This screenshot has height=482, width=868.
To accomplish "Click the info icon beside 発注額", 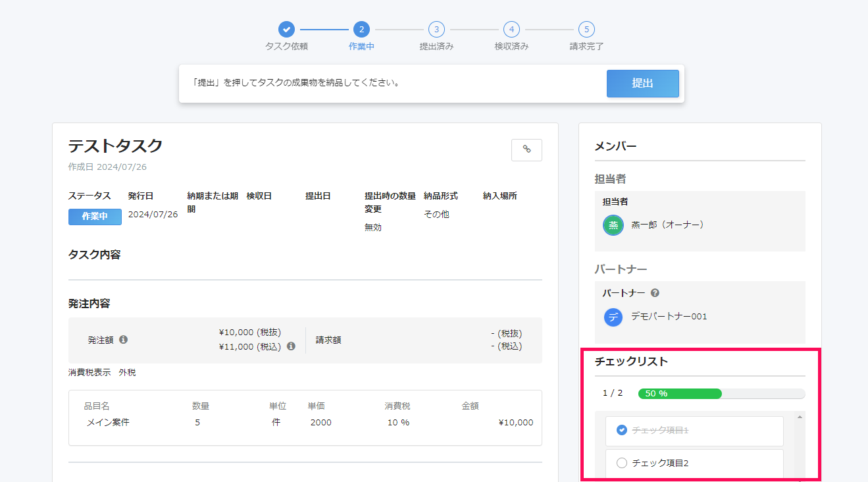I will (x=123, y=340).
